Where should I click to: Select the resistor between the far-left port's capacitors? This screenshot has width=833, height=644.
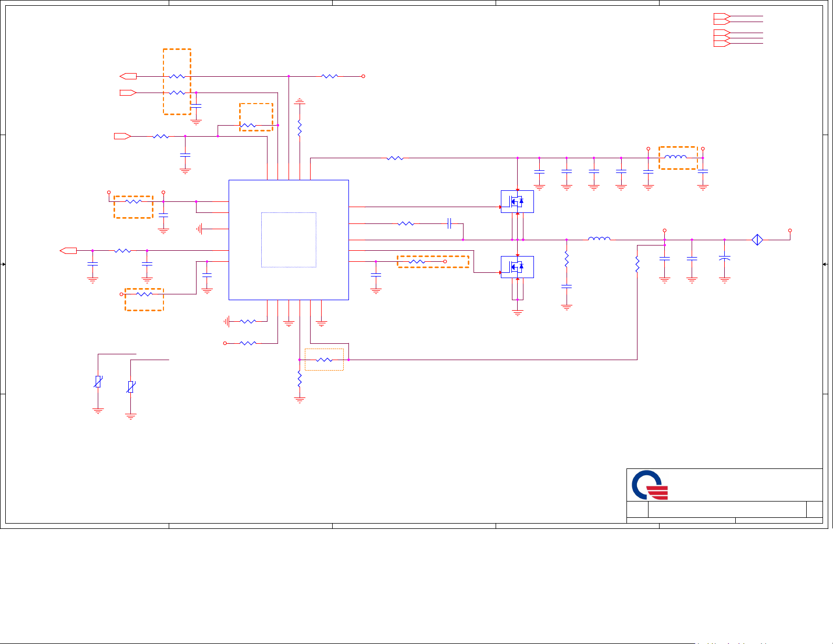(122, 251)
